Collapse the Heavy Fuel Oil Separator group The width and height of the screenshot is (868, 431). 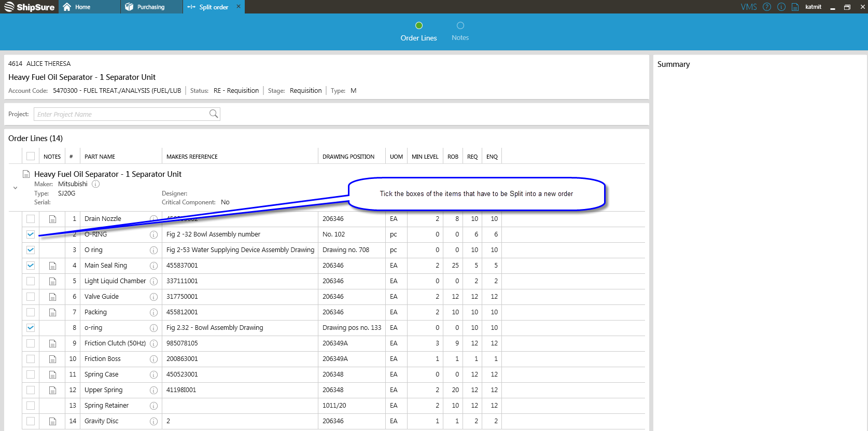[15, 188]
